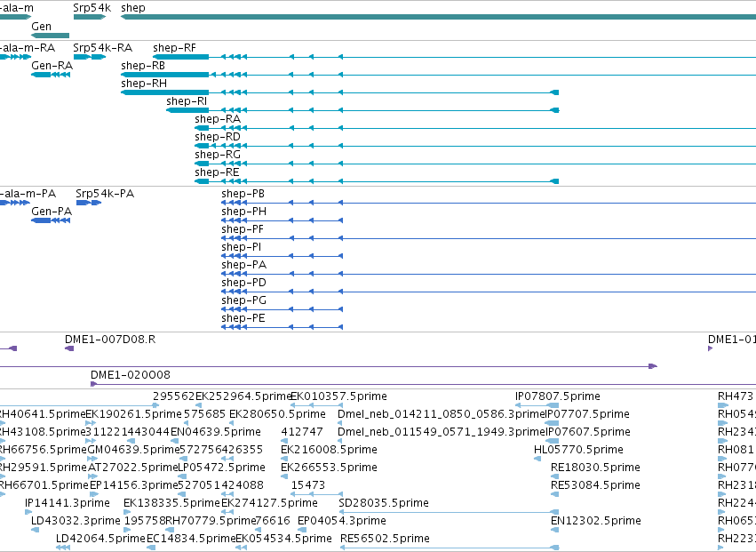Select the EK010357.5prime EST label

coord(338,396)
